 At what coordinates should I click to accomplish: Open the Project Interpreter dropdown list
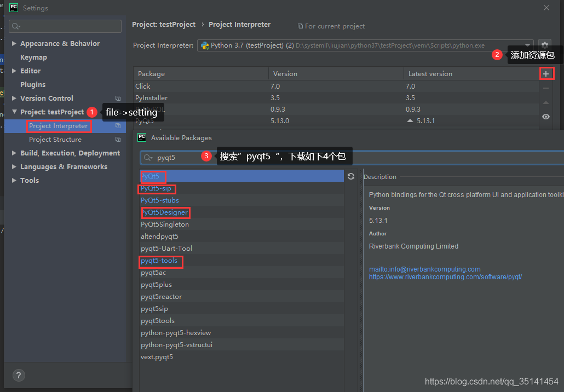[527, 45]
